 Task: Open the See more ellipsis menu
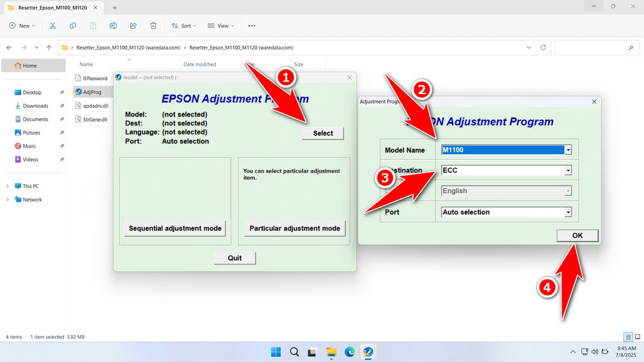coord(252,26)
